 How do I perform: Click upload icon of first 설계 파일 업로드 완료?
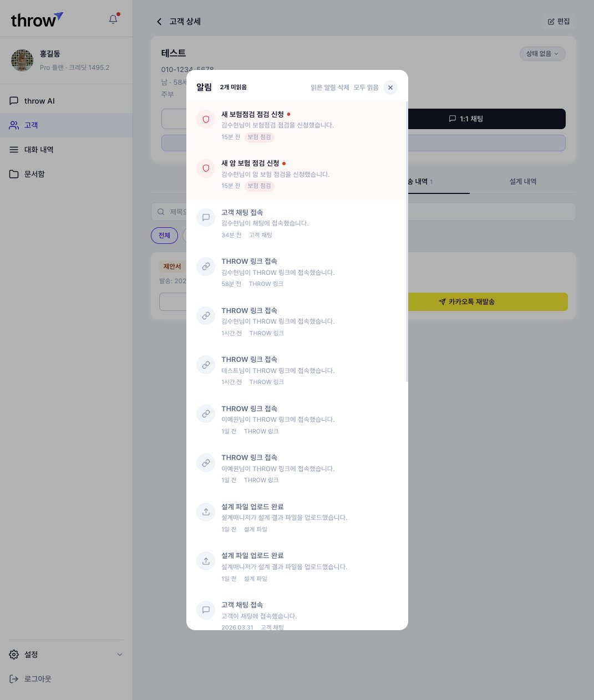[206, 512]
